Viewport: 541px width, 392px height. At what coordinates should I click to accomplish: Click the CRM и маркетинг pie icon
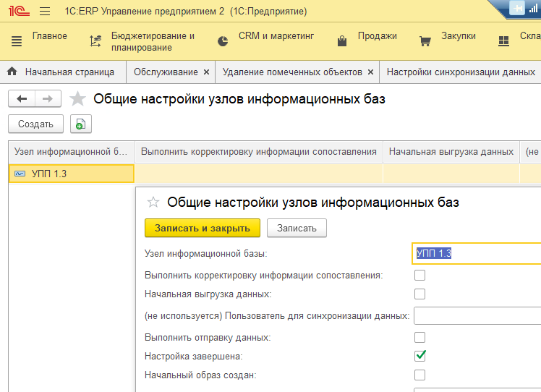pyautogui.click(x=223, y=41)
